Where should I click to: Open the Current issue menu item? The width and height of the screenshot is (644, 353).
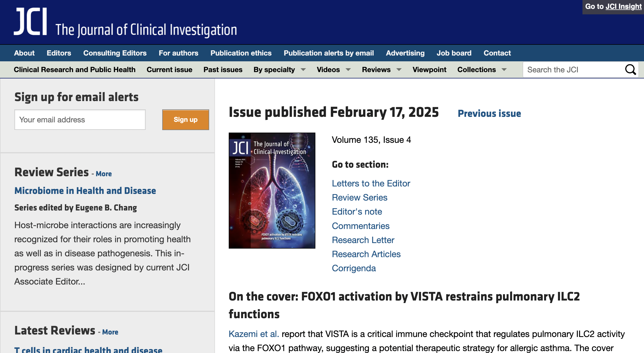click(169, 70)
